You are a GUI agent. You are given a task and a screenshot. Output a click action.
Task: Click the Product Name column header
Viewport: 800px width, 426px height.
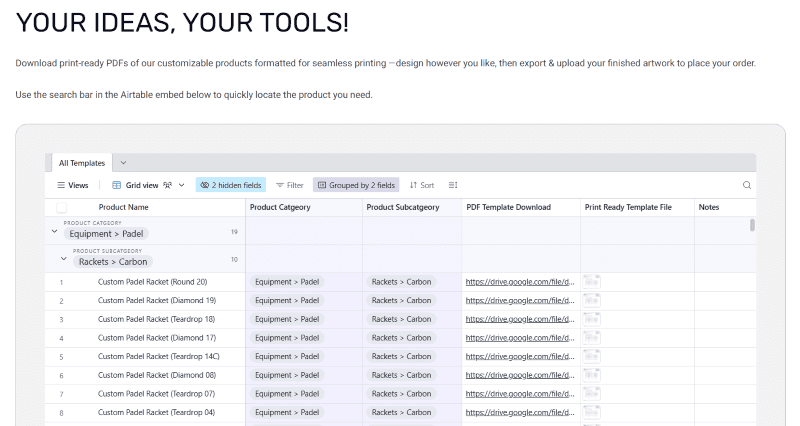[x=124, y=207]
